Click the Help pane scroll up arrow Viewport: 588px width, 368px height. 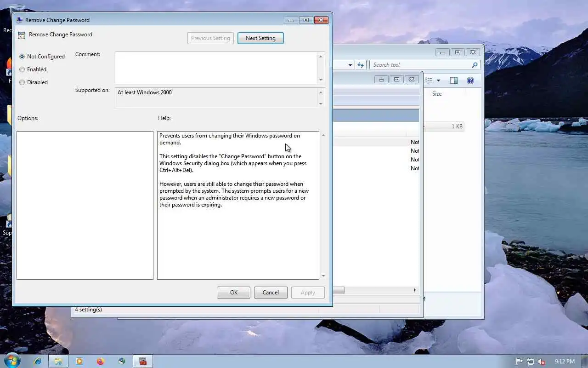323,135
